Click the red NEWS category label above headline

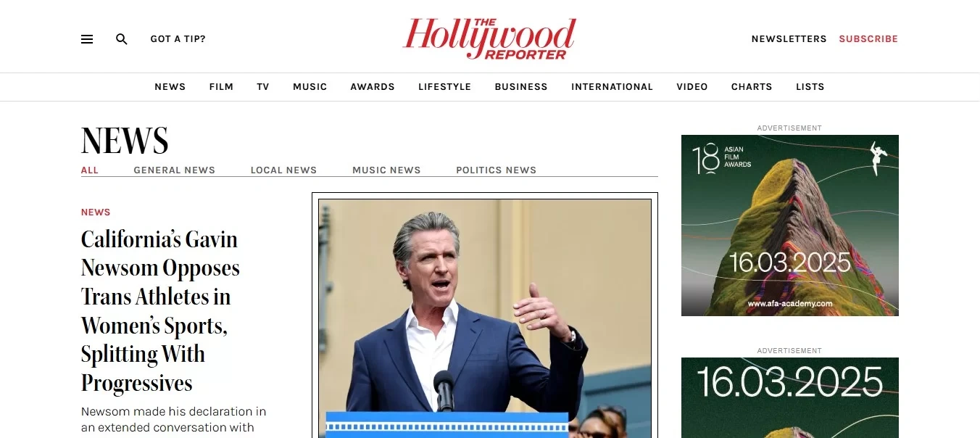pos(96,212)
